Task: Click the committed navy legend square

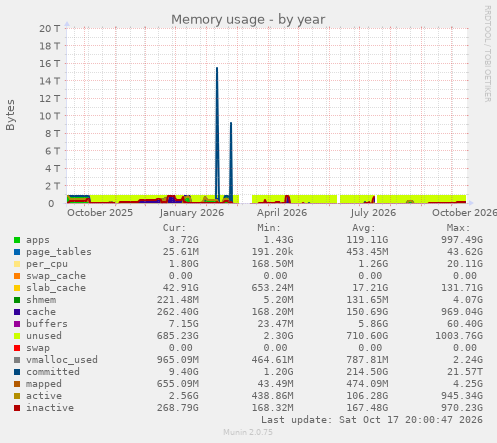Action: tap(17, 372)
